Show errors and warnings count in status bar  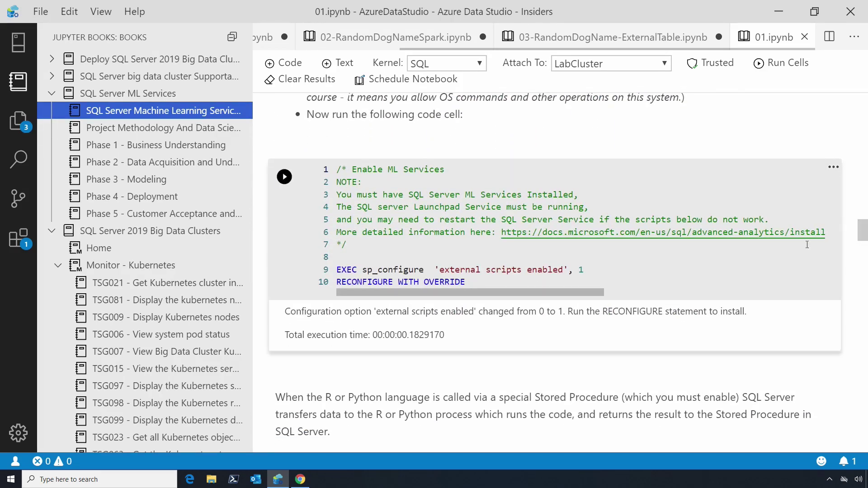(52, 461)
